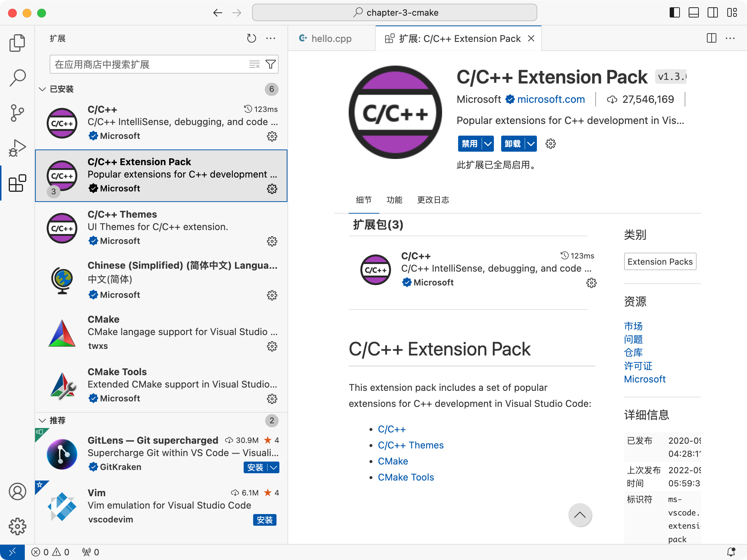Customize the editor layout
This screenshot has width=747, height=560.
[x=732, y=13]
